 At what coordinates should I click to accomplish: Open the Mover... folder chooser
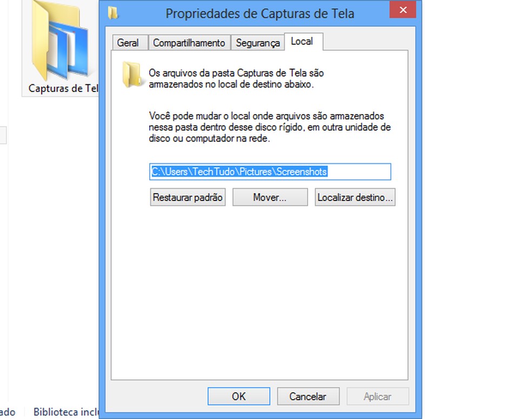pos(270,197)
